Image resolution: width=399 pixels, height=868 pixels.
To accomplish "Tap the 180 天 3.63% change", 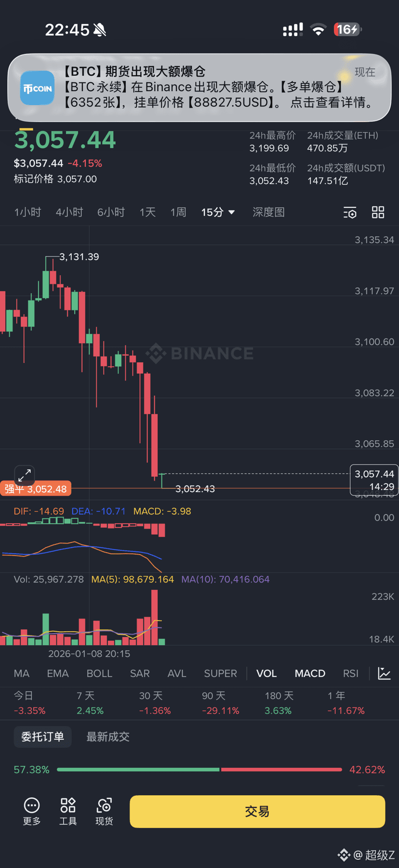I will point(279,703).
